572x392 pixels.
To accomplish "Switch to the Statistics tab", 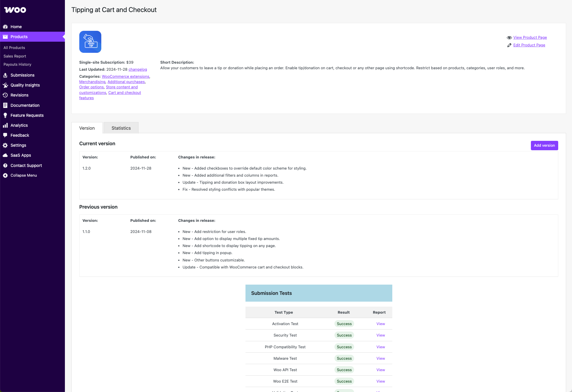I will (121, 128).
